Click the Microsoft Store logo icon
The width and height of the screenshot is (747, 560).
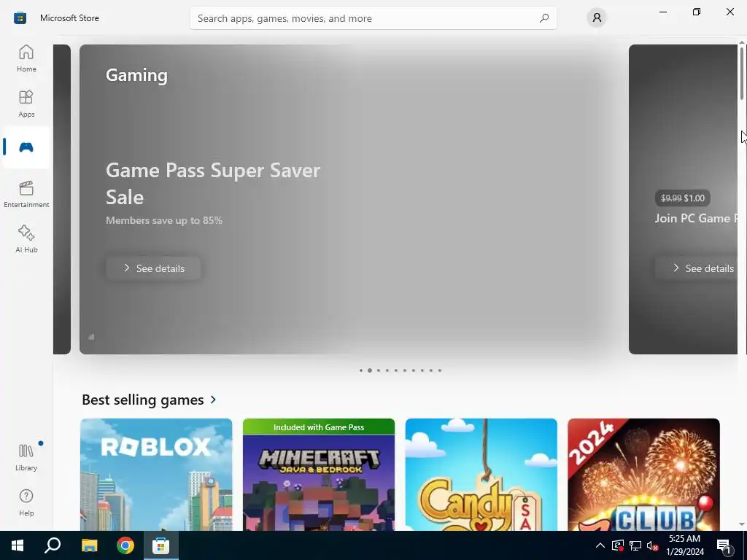pos(20,18)
